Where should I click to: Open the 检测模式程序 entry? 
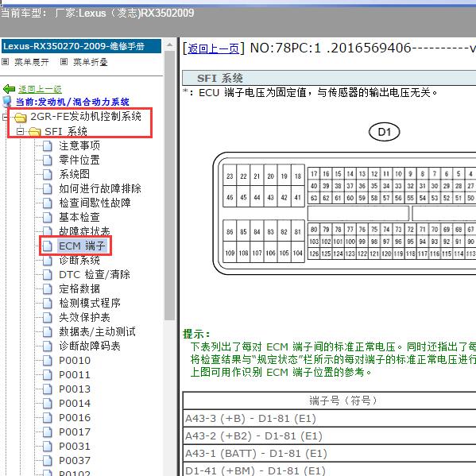tap(90, 303)
